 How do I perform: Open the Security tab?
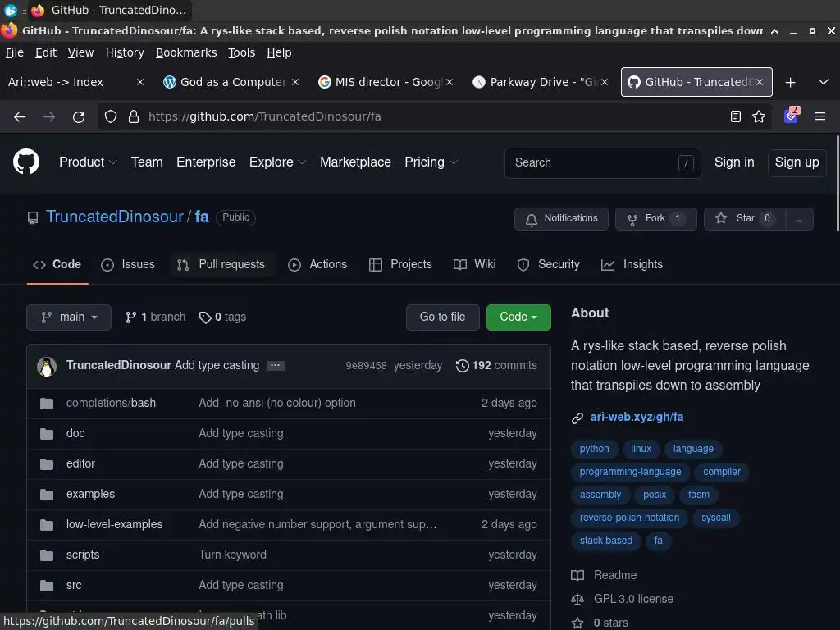549,265
